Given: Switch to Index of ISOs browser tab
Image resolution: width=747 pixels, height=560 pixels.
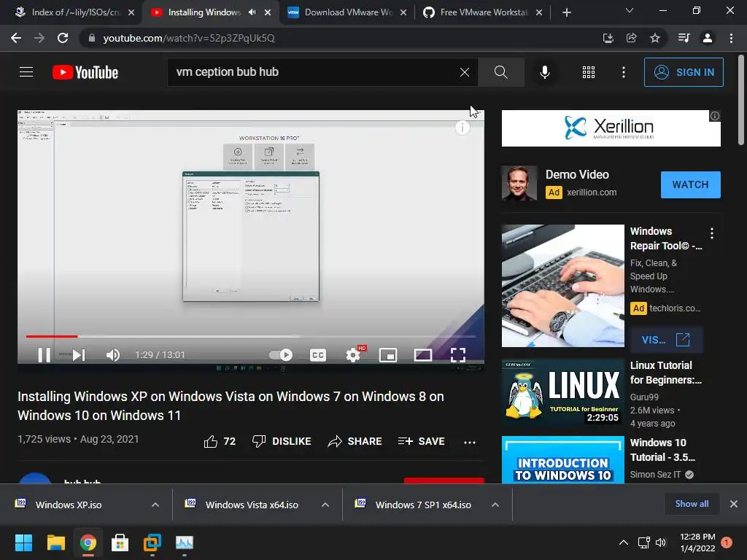Looking at the screenshot, I should [x=74, y=12].
